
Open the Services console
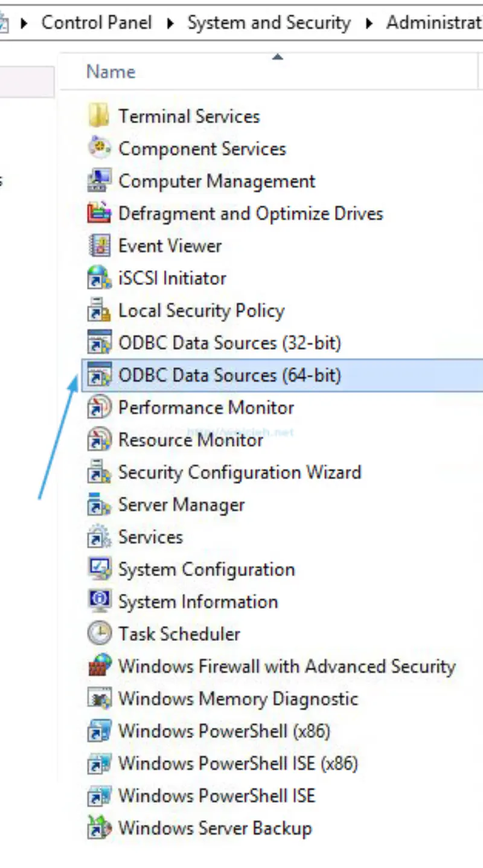coord(151,537)
